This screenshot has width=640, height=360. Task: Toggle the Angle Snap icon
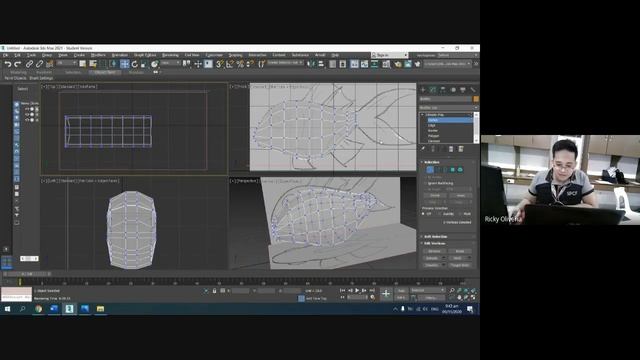pyautogui.click(x=230, y=64)
